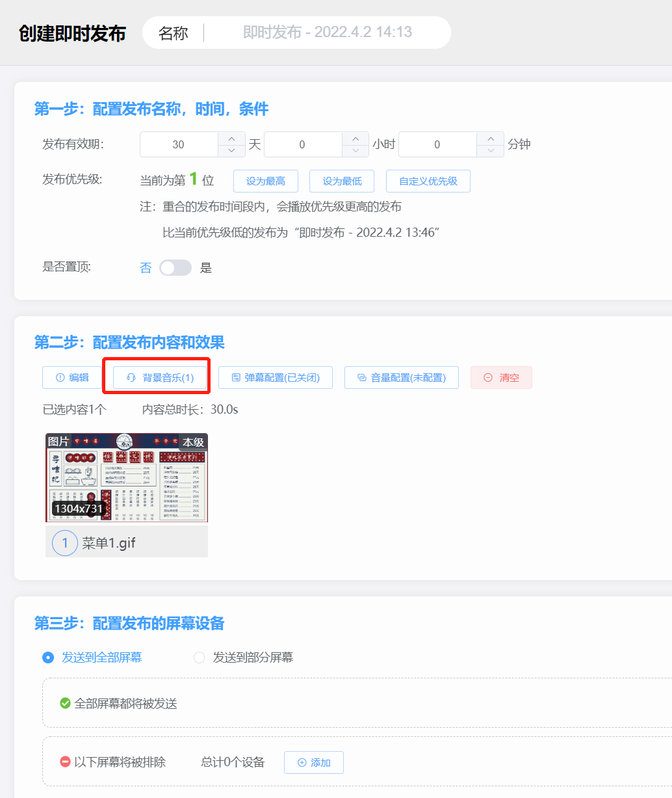Select 发送到全部屏幕 radio option
The width and height of the screenshot is (672, 798).
point(92,658)
